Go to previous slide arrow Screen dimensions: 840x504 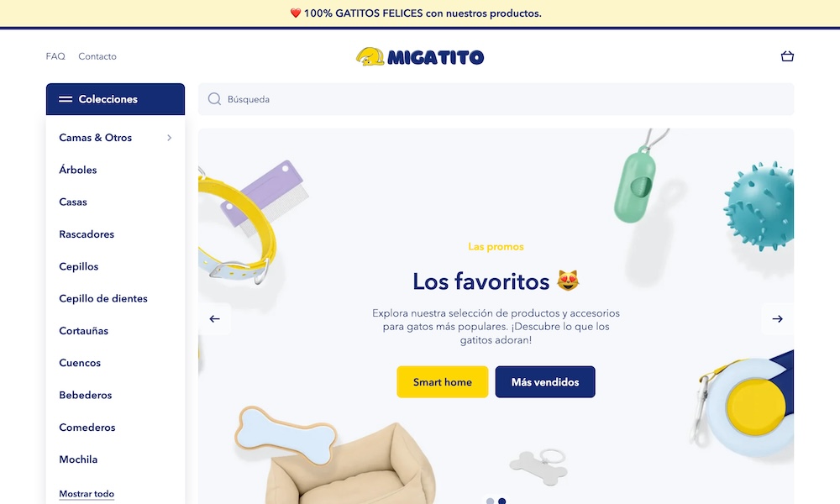215,318
